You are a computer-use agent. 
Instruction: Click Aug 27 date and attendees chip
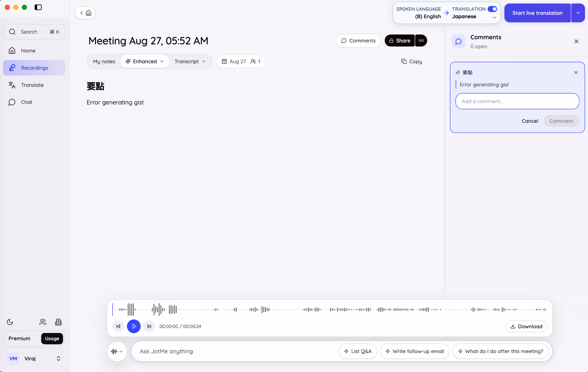pos(241,61)
